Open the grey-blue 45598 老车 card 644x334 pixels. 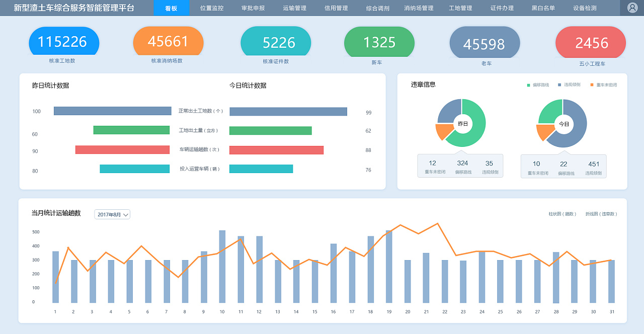point(485,43)
